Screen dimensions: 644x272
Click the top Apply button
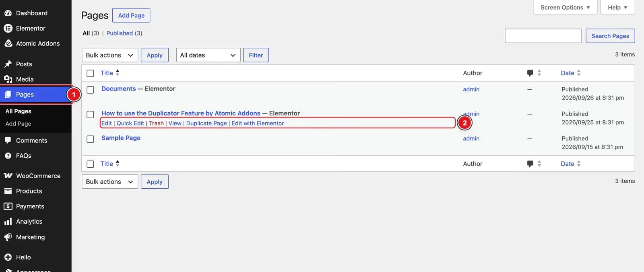(x=155, y=55)
